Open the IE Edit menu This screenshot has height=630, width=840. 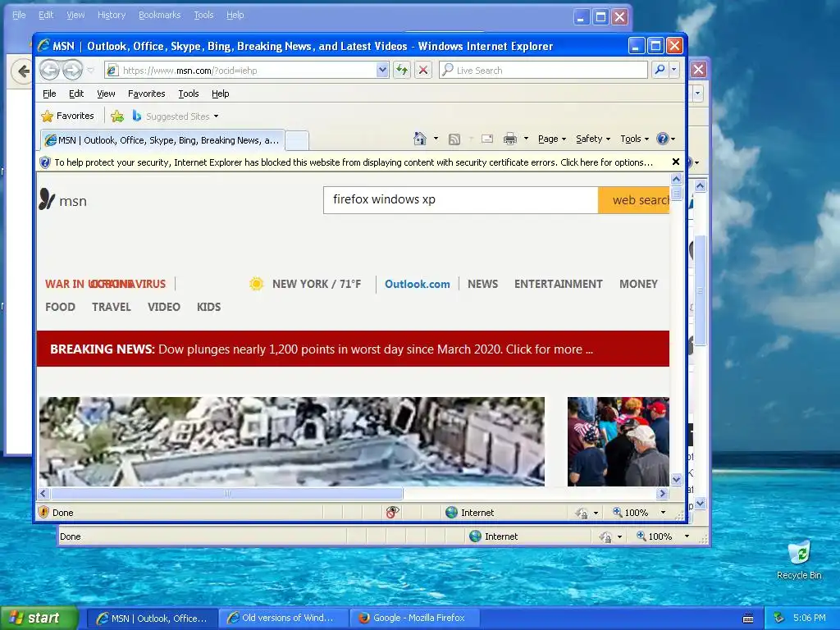[x=76, y=94]
